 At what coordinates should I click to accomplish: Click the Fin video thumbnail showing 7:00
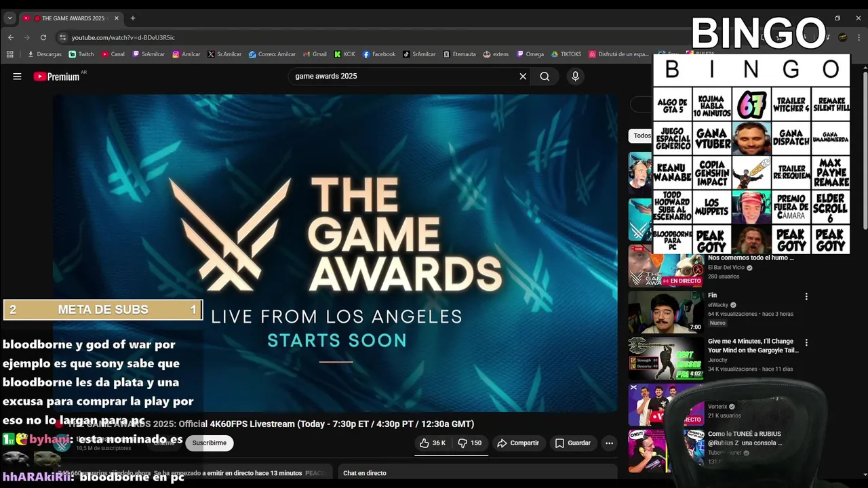point(666,312)
